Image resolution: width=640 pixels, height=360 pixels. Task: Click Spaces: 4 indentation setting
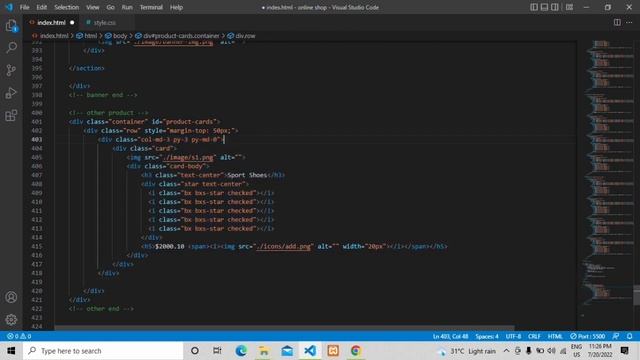pyautogui.click(x=487, y=336)
